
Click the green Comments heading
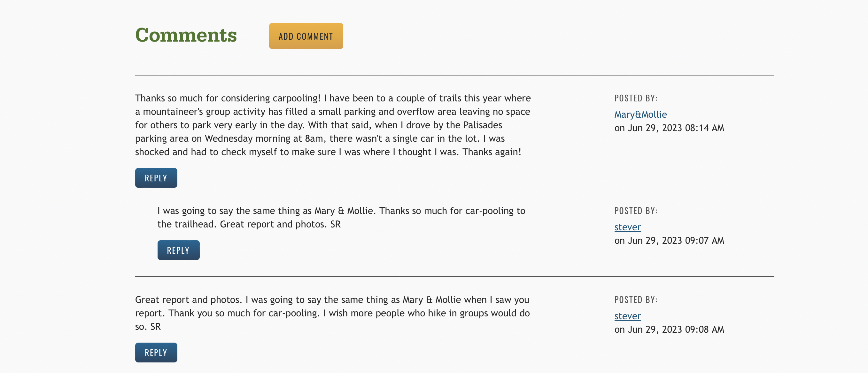pyautogui.click(x=186, y=35)
